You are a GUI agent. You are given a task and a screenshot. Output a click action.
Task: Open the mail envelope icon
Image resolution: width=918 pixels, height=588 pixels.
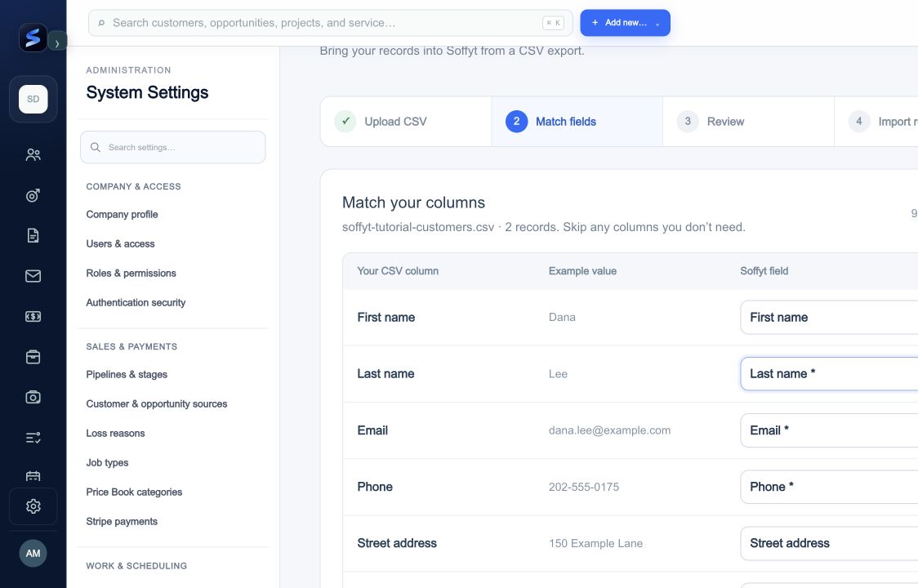coord(33,276)
